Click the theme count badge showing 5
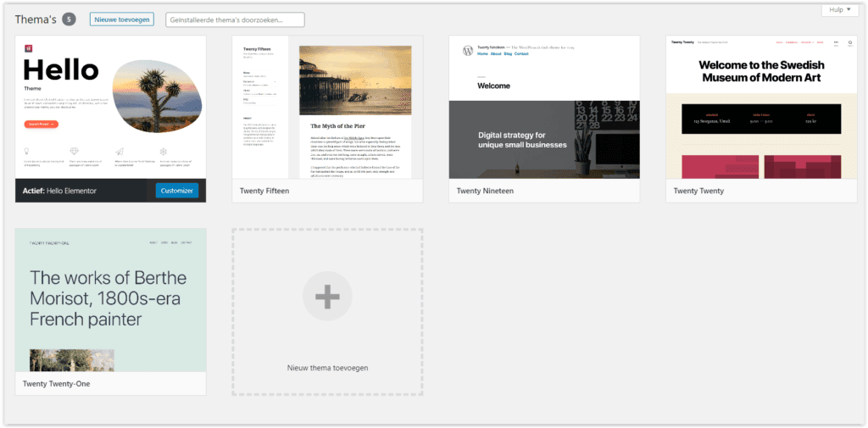868x428 pixels. click(69, 19)
